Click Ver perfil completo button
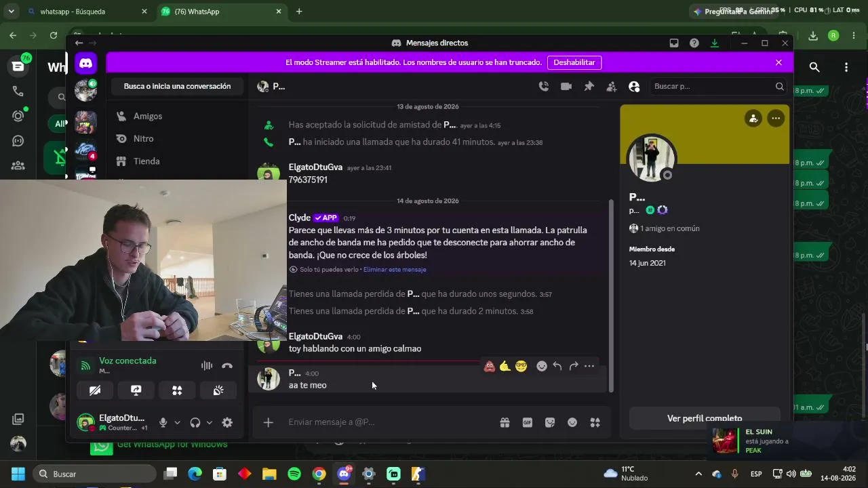The height and width of the screenshot is (488, 868). tap(705, 418)
